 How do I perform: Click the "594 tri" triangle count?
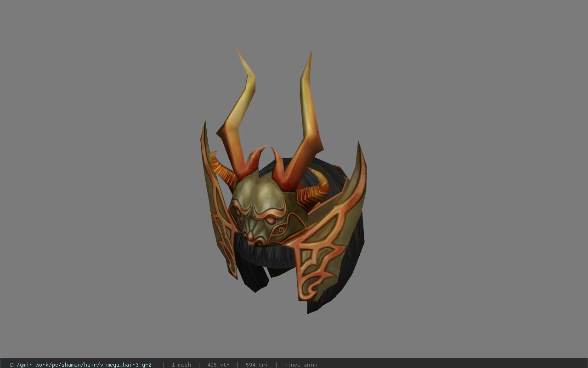pos(256,365)
